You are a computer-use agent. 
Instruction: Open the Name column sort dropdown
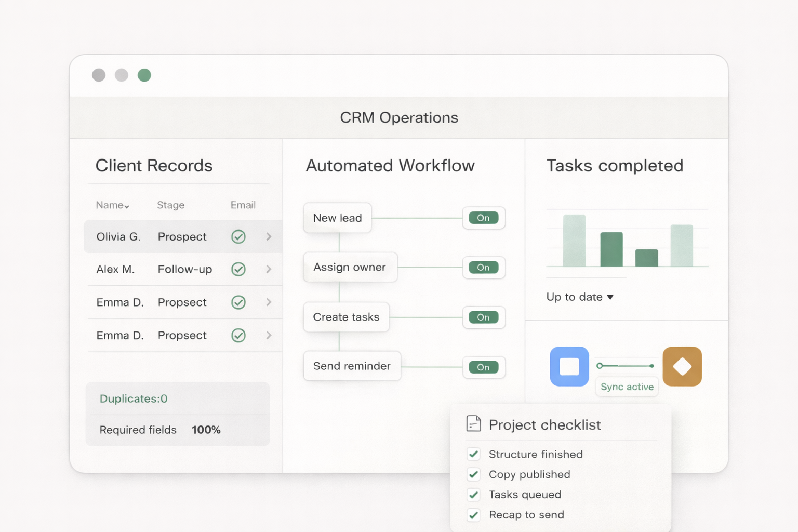click(112, 205)
